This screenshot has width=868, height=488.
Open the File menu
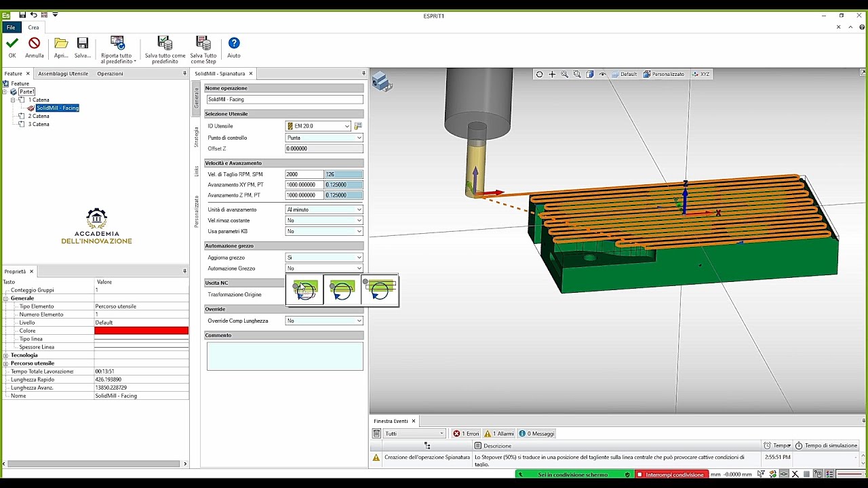point(11,27)
